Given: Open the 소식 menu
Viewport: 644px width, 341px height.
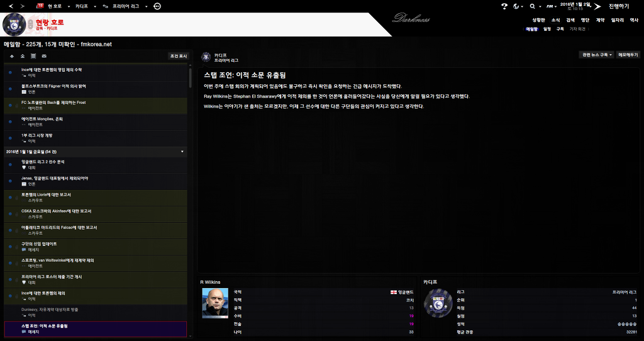Looking at the screenshot, I should (x=556, y=20).
